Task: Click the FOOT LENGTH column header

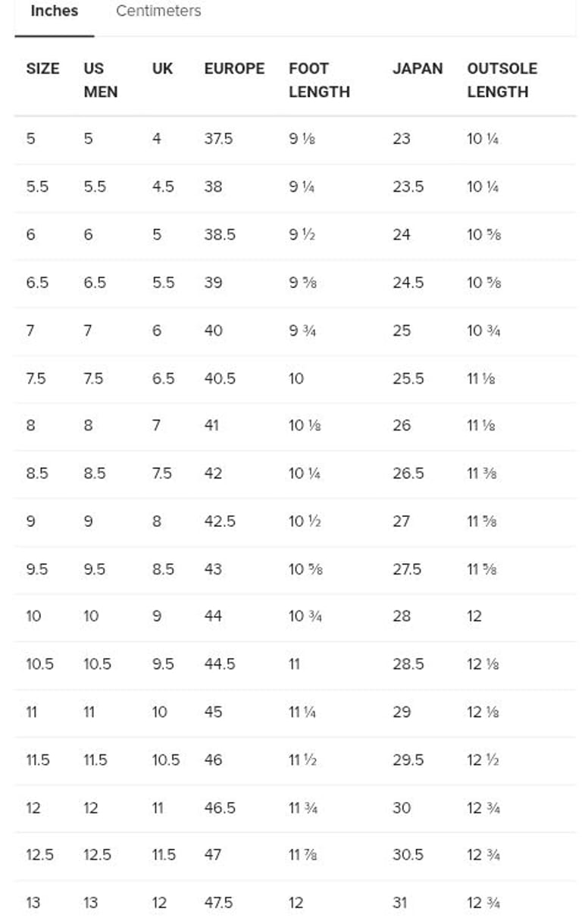Action: coord(319,80)
